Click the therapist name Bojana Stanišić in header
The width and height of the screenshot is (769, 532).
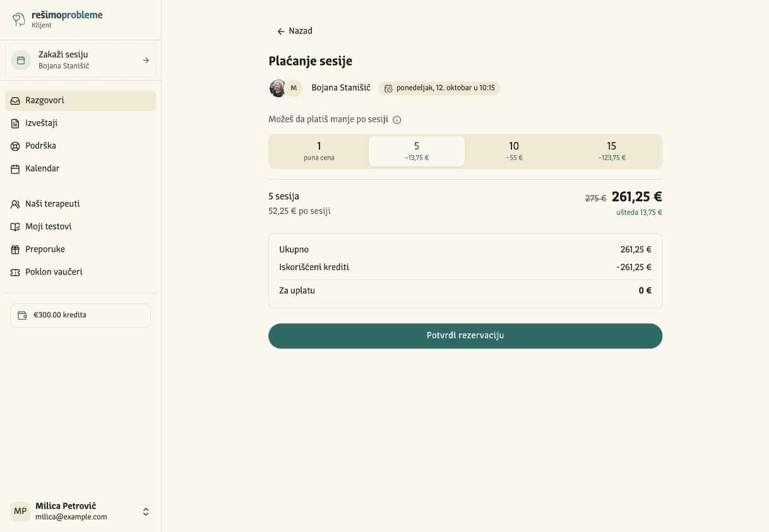coord(341,88)
